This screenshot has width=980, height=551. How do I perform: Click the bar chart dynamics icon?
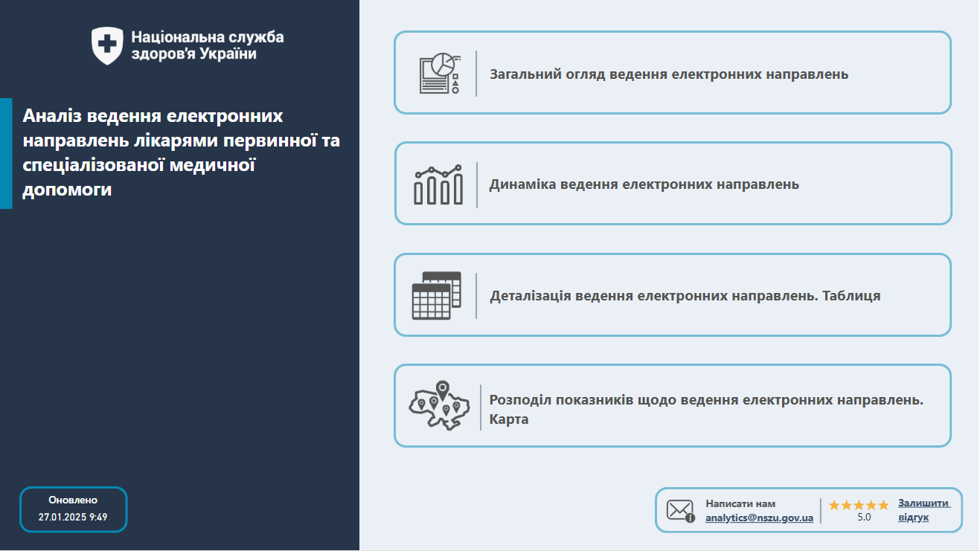[438, 184]
